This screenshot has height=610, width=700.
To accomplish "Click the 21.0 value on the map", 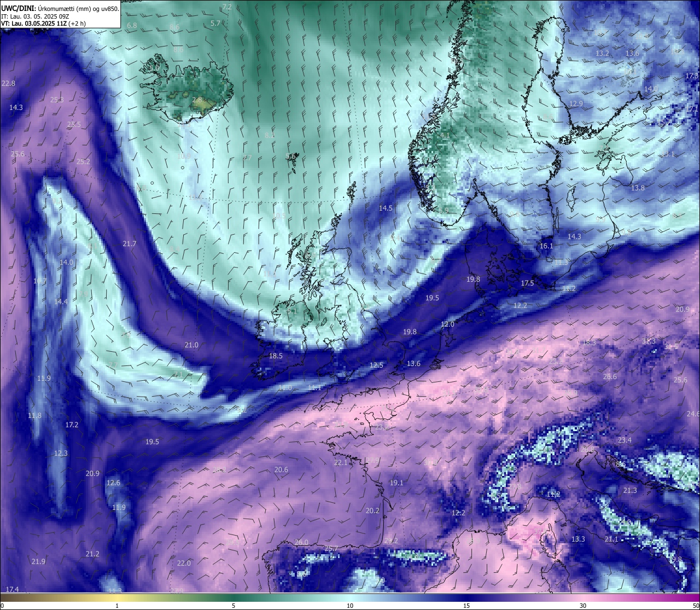I will coord(191,345).
